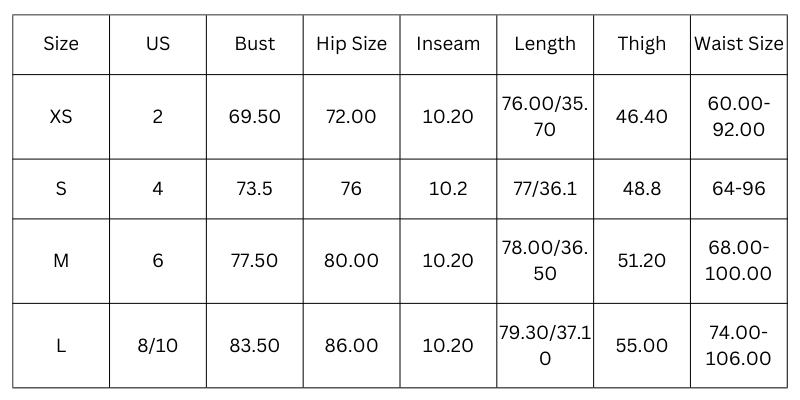Click the 86.00 hip size cell
Image resolution: width=800 pixels, height=400 pixels.
point(351,346)
